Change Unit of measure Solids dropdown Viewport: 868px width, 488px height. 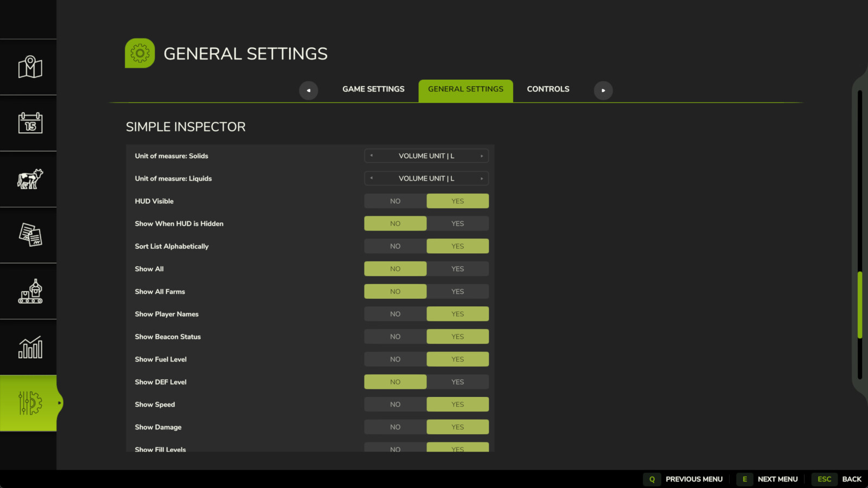point(426,156)
